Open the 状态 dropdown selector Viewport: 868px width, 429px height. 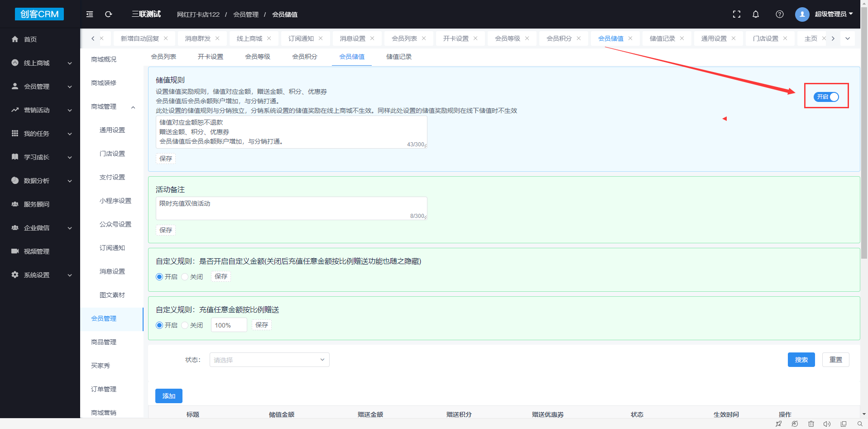pyautogui.click(x=269, y=360)
